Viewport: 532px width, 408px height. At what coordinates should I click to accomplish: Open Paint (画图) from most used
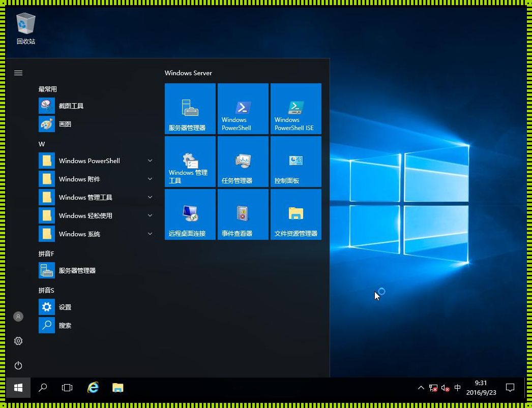[97, 124]
